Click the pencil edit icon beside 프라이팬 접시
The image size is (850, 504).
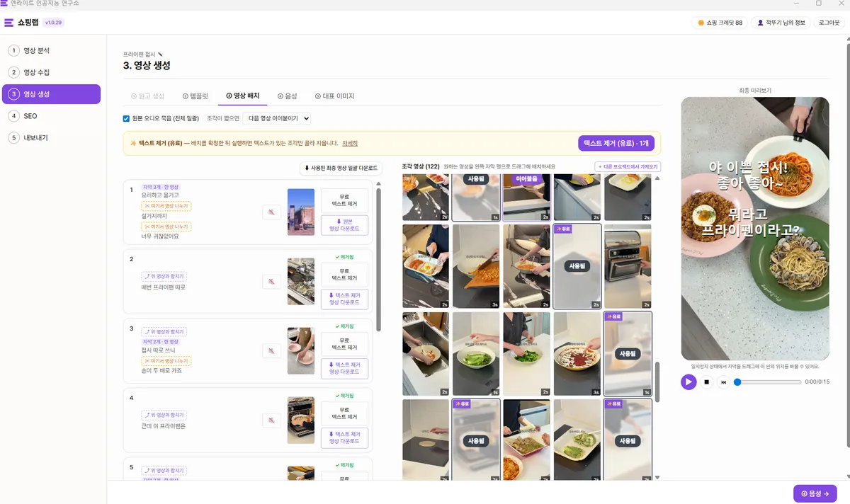coord(160,54)
